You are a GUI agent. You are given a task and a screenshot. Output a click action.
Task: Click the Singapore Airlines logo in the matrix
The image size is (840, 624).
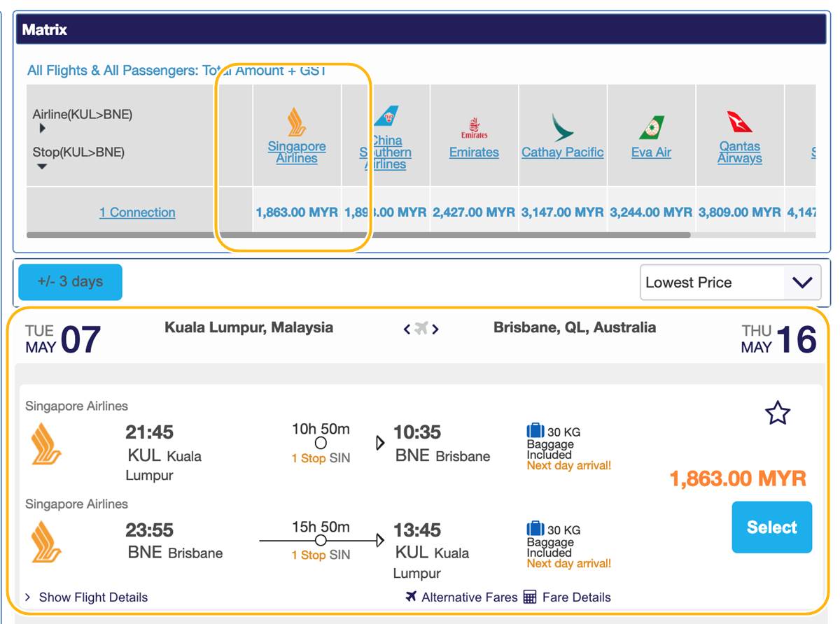pyautogui.click(x=297, y=122)
